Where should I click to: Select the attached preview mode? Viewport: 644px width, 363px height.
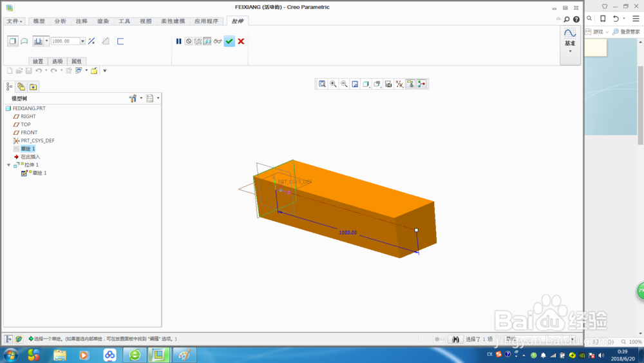[x=207, y=41]
